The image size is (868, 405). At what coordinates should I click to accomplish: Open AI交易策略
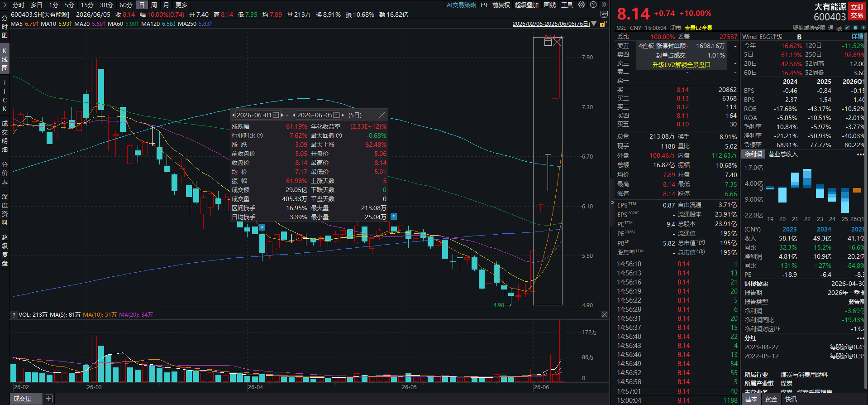click(461, 5)
